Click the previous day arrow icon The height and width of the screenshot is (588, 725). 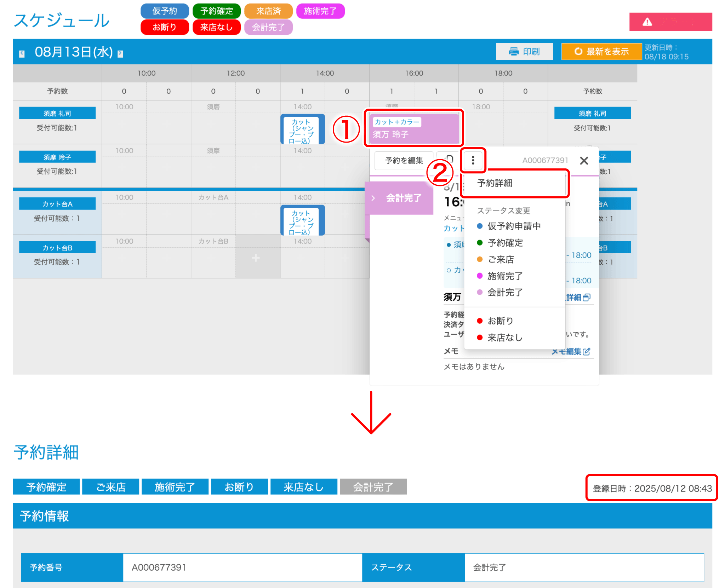point(22,53)
